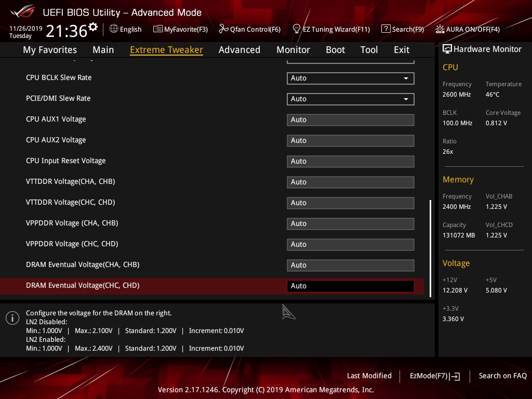Open the Exit tab
The height and width of the screenshot is (399, 532).
coord(402,50)
